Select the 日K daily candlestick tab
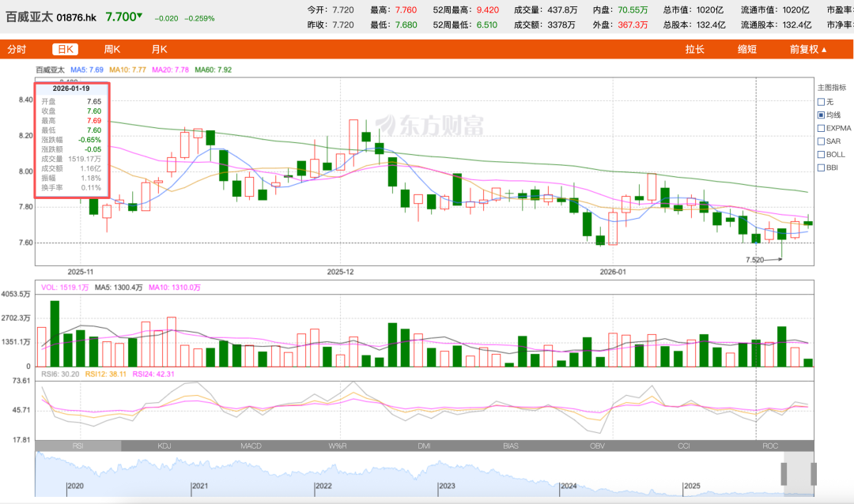This screenshot has height=504, width=854. 66,50
